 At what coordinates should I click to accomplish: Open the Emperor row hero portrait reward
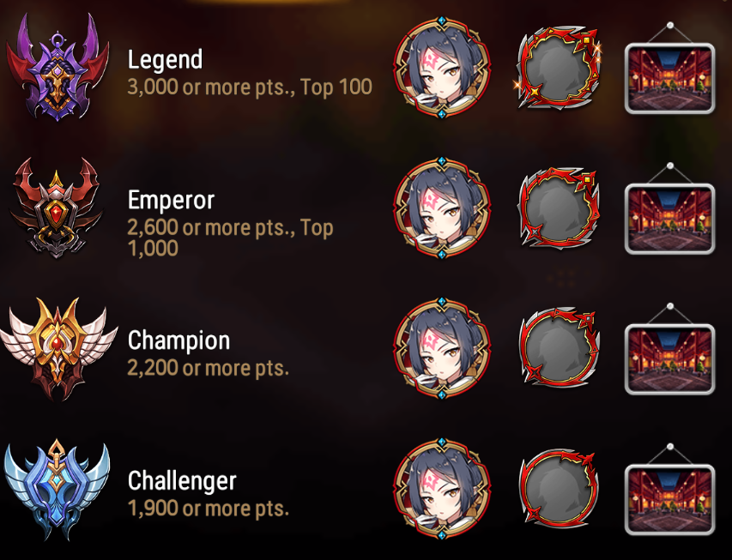(x=442, y=208)
